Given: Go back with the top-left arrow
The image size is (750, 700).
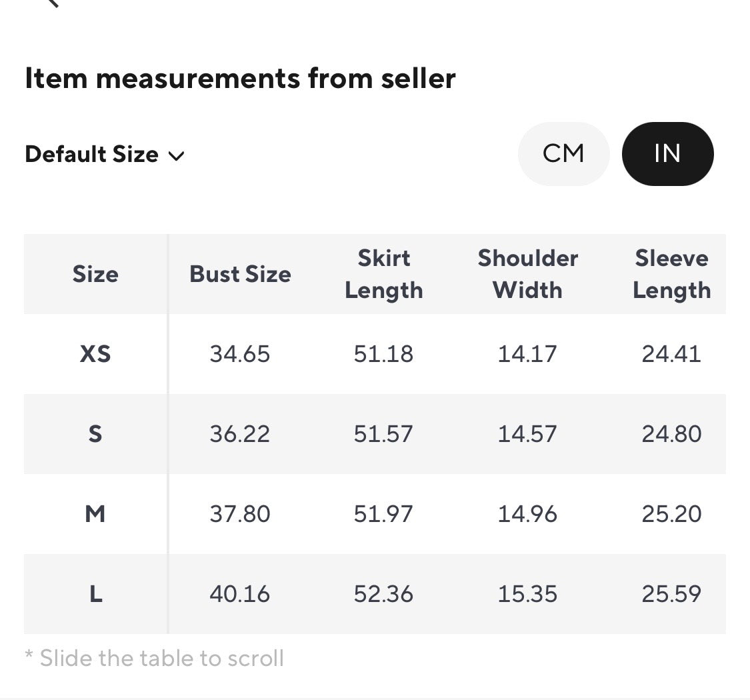Looking at the screenshot, I should click(53, 3).
